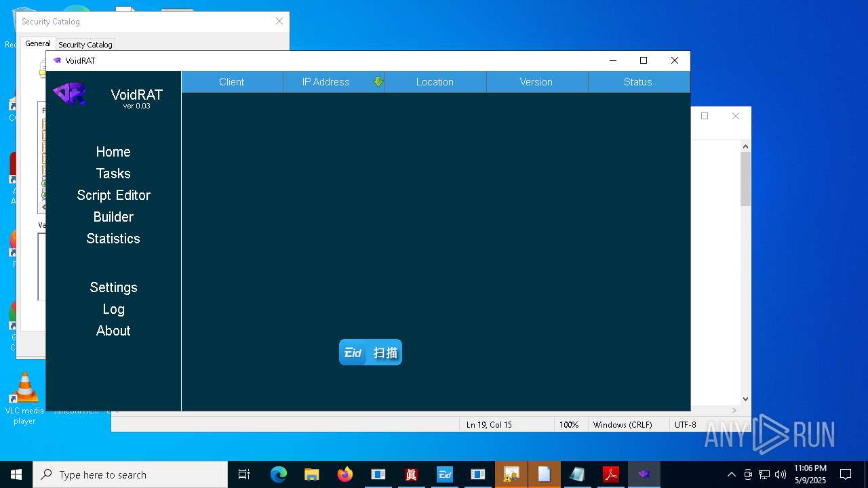Open the Eid app on taskbar
This screenshot has height=488, width=868.
click(x=445, y=474)
